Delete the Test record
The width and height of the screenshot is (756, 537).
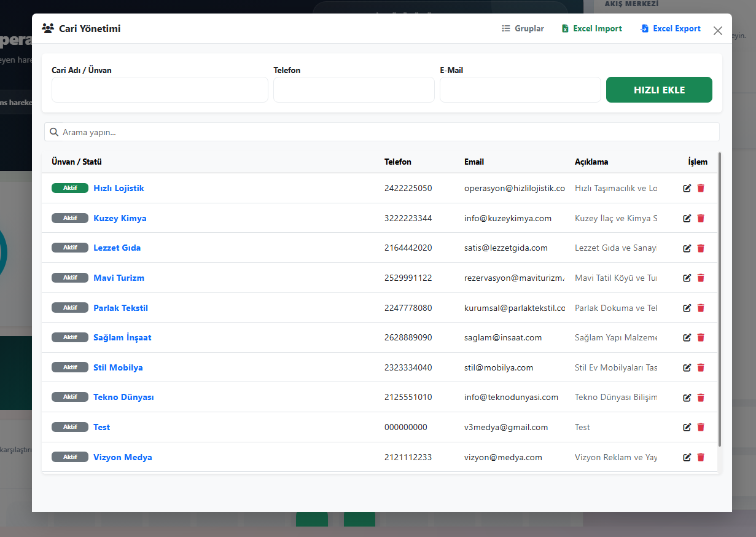pyautogui.click(x=701, y=427)
